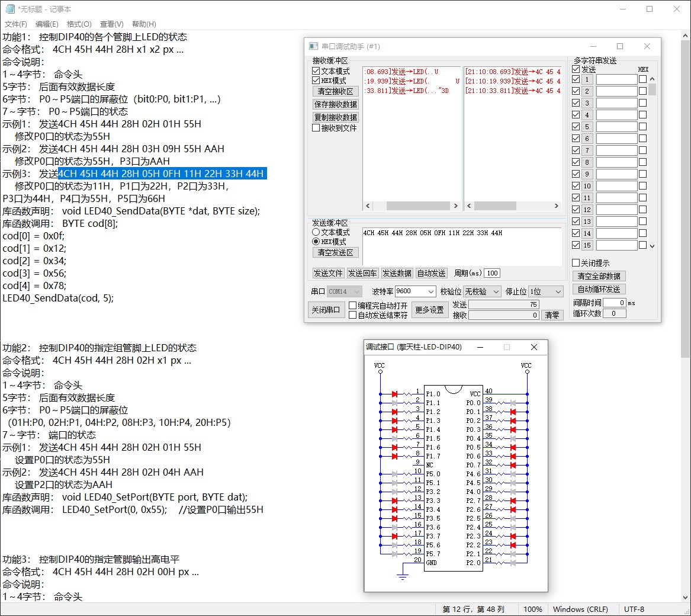Click 发送数据 button
The height and width of the screenshot is (616, 691).
(397, 273)
